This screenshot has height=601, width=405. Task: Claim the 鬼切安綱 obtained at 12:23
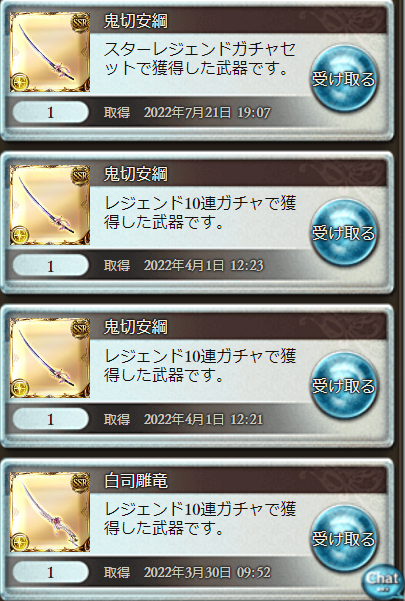(343, 233)
